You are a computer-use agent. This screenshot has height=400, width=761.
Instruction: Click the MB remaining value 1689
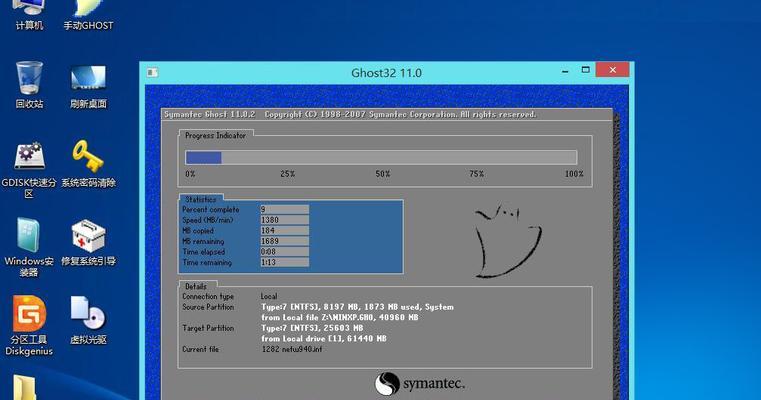pyautogui.click(x=284, y=241)
